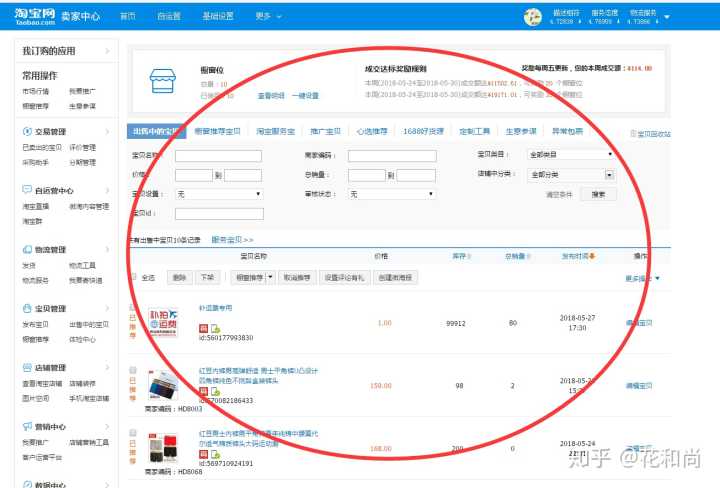Click the 删除 button

(179, 277)
